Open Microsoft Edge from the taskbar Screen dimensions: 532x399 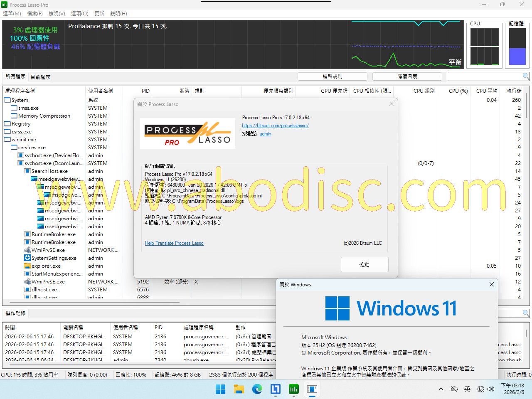click(257, 389)
